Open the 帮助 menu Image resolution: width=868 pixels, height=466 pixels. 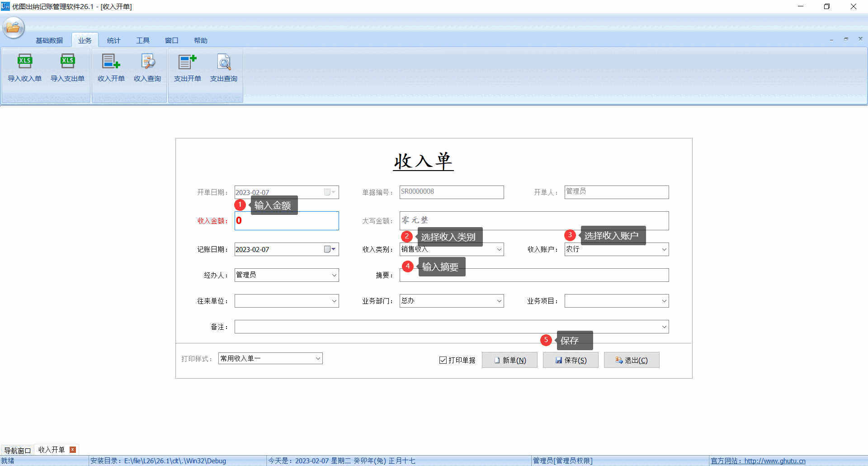pyautogui.click(x=201, y=40)
